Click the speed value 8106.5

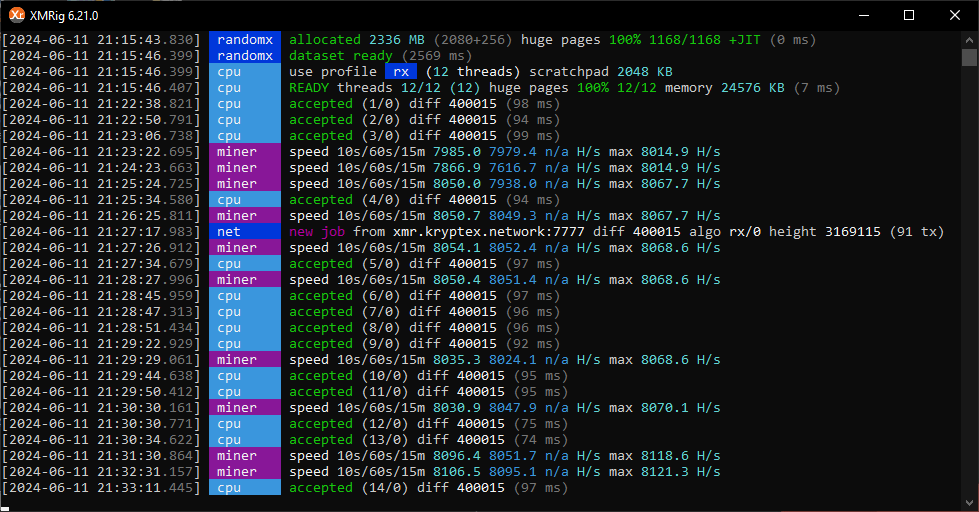coord(457,471)
